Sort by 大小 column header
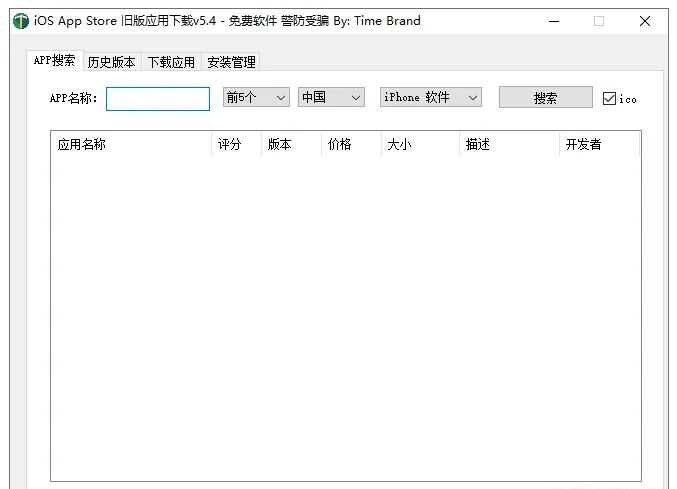 pyautogui.click(x=421, y=144)
